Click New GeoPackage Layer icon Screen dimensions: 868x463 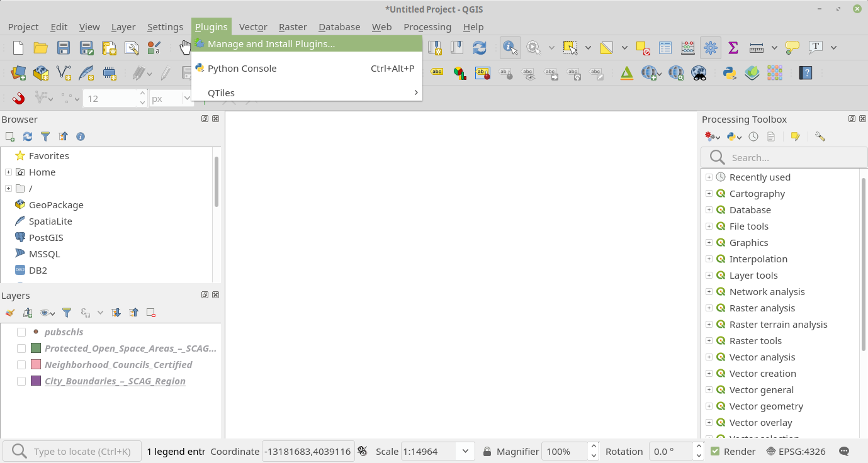coord(41,73)
